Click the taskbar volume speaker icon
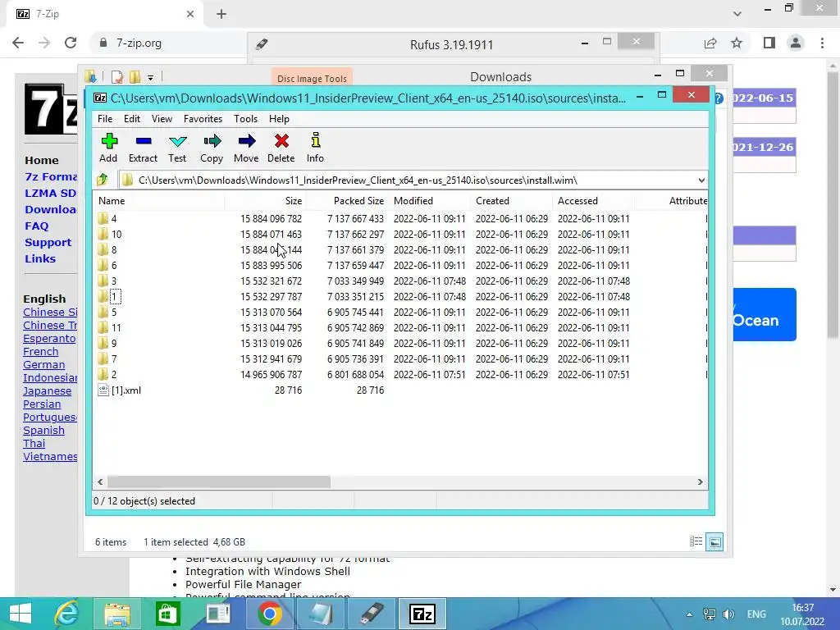 point(728,614)
